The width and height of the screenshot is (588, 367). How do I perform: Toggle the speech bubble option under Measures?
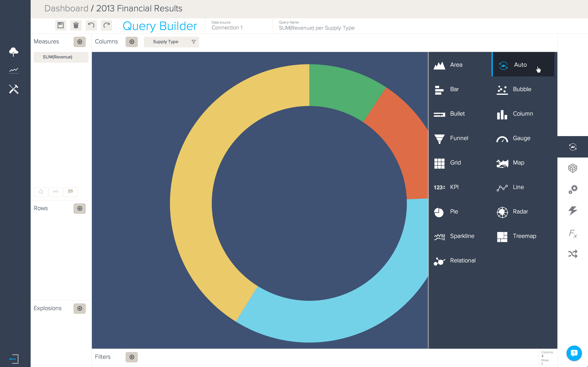pos(70,192)
